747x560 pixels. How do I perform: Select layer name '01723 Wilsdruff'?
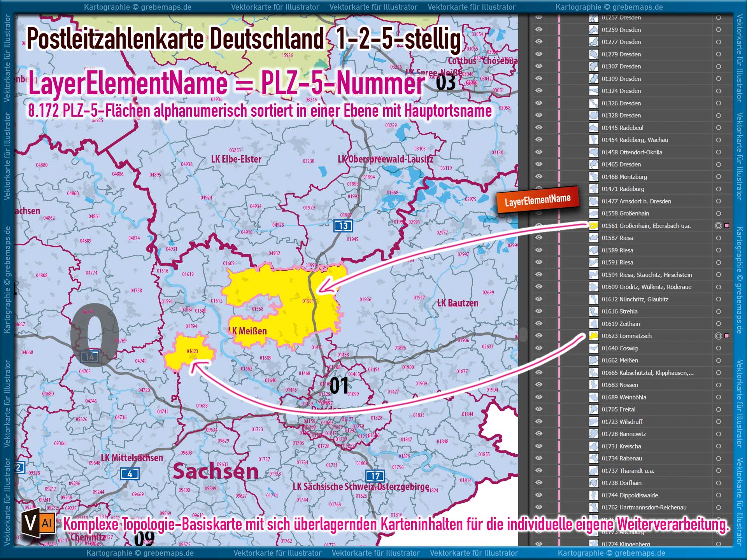(622, 422)
